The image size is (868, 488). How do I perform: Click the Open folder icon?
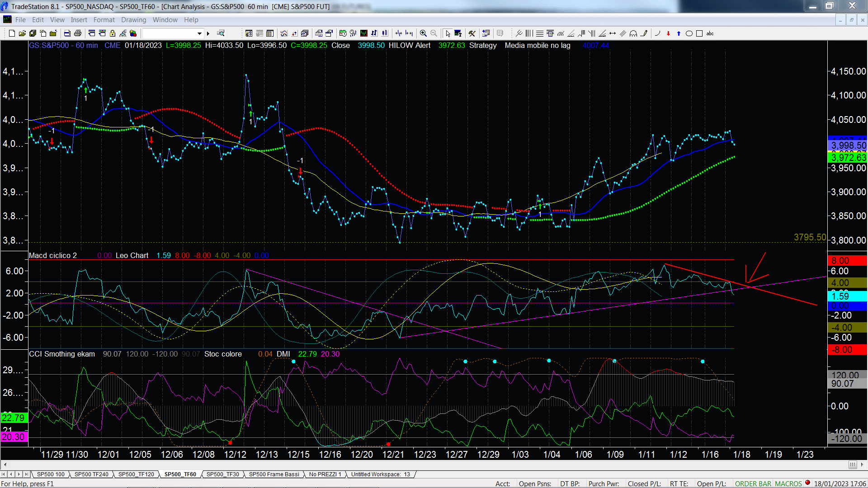[22, 33]
